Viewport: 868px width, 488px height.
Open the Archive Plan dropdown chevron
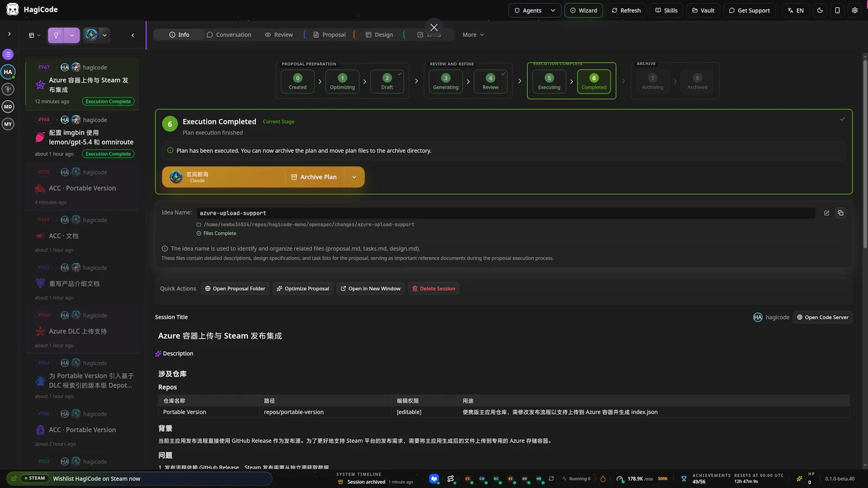(354, 177)
